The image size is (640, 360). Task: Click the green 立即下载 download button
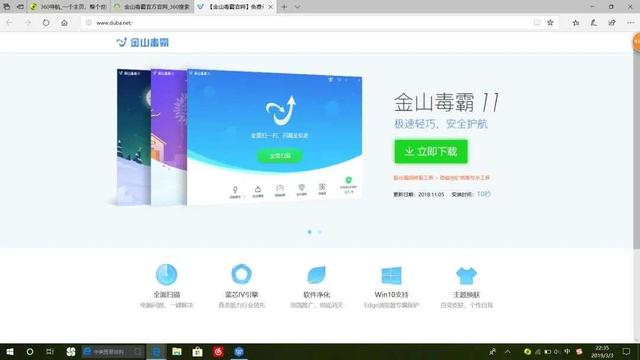coord(431,151)
